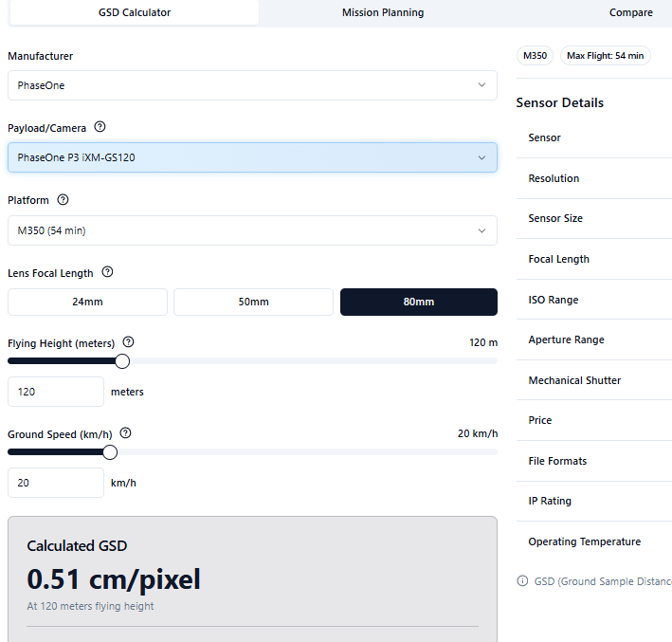Screen dimensions: 672x642
Task: Show the Platform help tooltip icon
Action: pos(63,199)
